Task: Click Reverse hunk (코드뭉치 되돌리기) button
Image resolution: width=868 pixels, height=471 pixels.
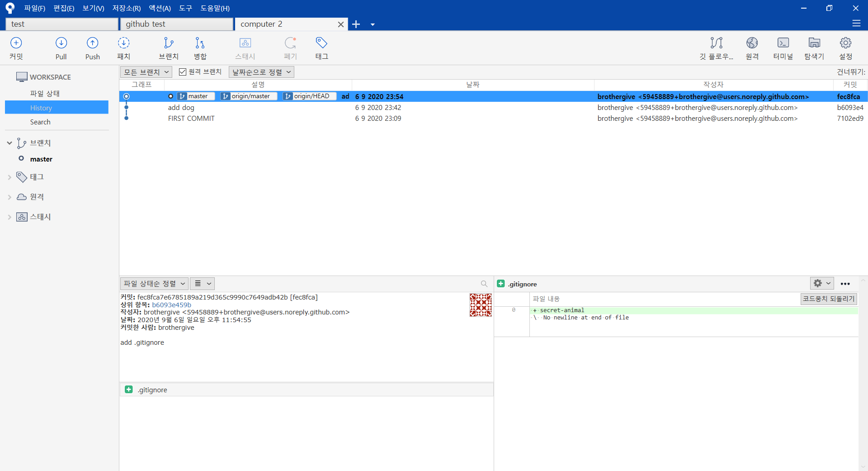Action: [x=829, y=299]
